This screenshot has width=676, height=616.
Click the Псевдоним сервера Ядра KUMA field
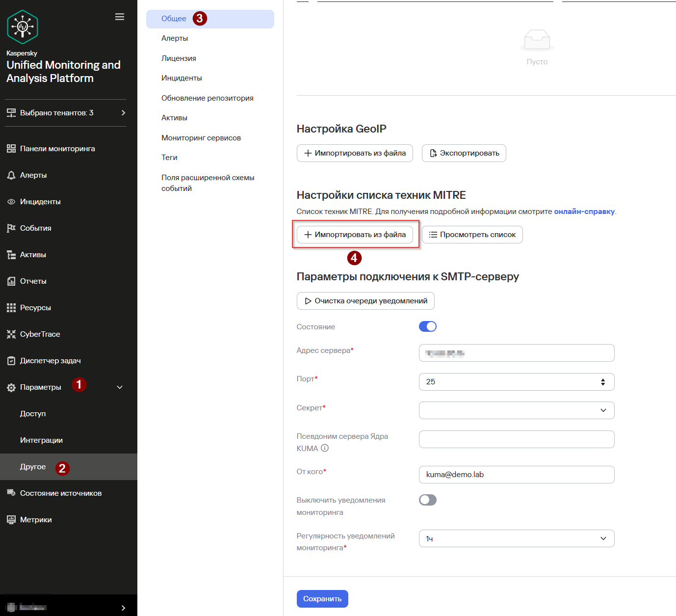click(x=517, y=439)
